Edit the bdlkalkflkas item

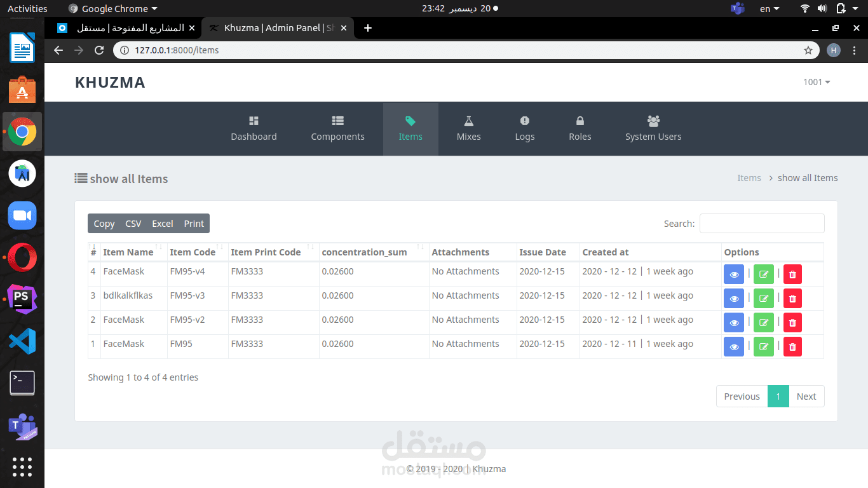point(764,299)
